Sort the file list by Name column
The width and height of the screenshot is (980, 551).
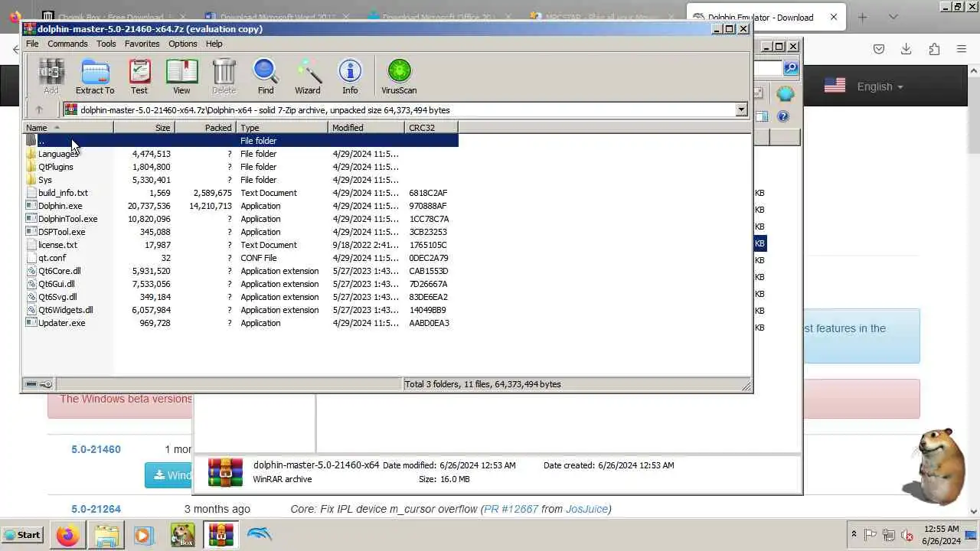[x=68, y=128]
